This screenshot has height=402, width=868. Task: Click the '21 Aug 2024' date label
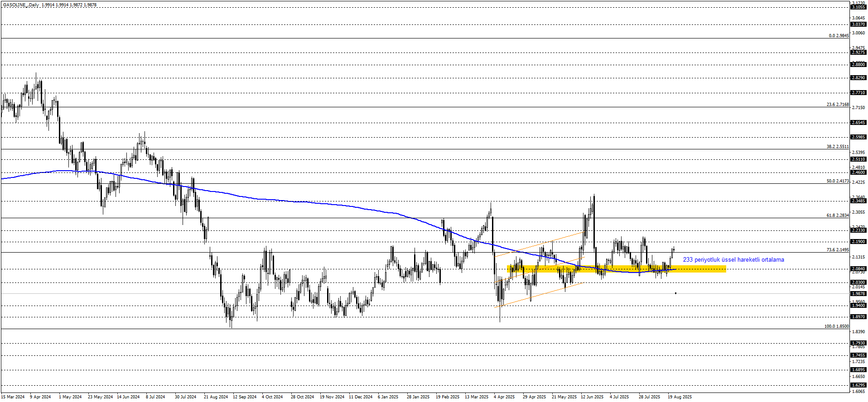click(x=216, y=397)
